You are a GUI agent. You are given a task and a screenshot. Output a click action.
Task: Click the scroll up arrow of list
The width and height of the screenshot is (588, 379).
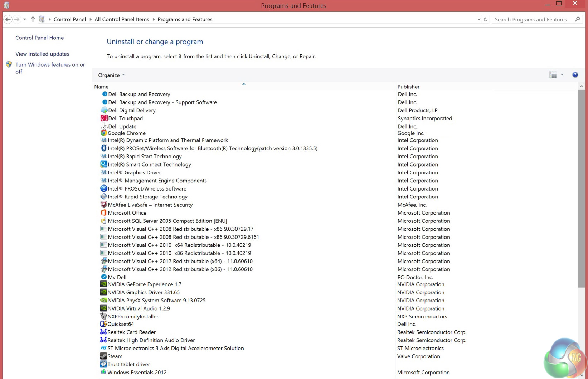click(x=581, y=86)
